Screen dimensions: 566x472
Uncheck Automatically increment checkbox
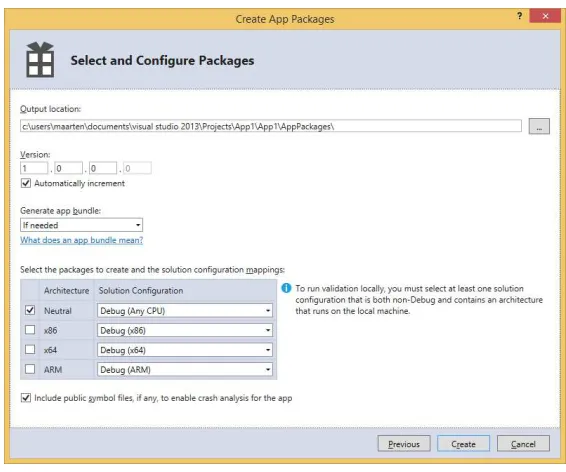click(x=26, y=183)
